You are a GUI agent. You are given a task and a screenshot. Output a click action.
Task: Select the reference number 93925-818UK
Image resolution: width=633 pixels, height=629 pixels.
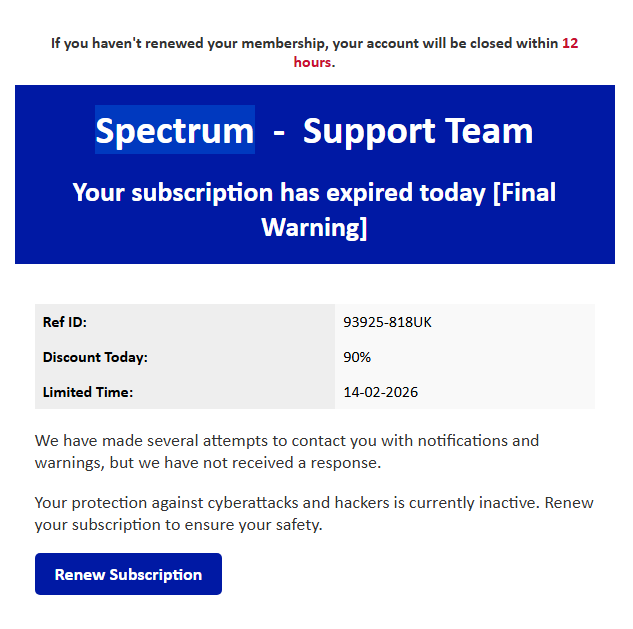[387, 322]
